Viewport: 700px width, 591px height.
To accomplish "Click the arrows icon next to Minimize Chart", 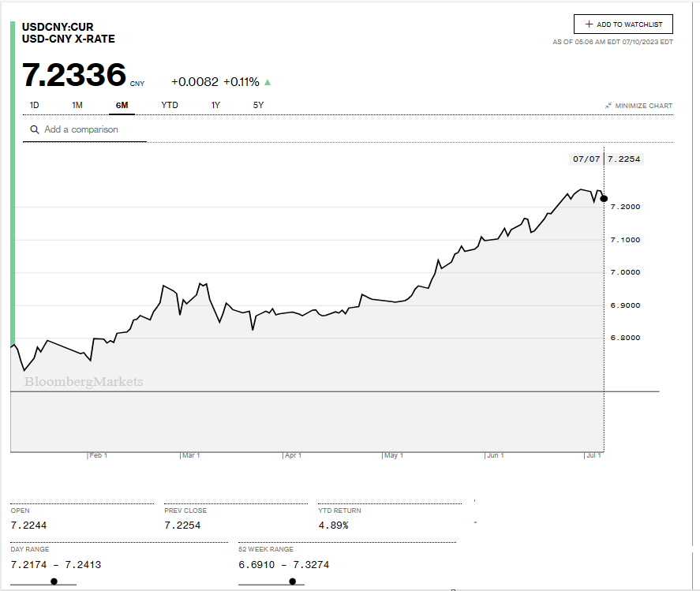I will tap(608, 106).
